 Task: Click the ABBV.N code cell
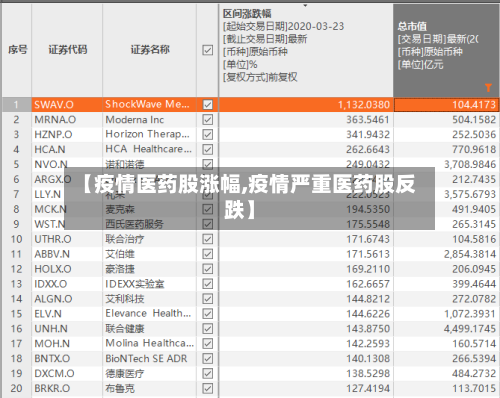[67, 254]
